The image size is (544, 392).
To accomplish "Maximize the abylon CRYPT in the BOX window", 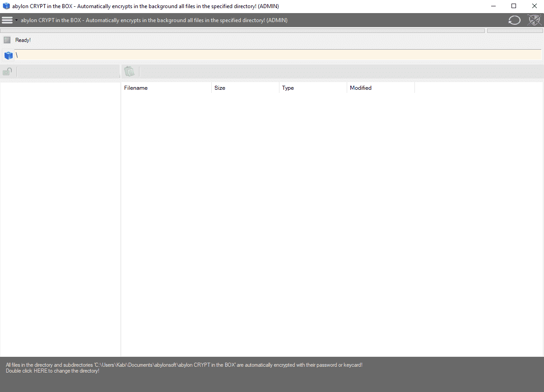I will [514, 6].
